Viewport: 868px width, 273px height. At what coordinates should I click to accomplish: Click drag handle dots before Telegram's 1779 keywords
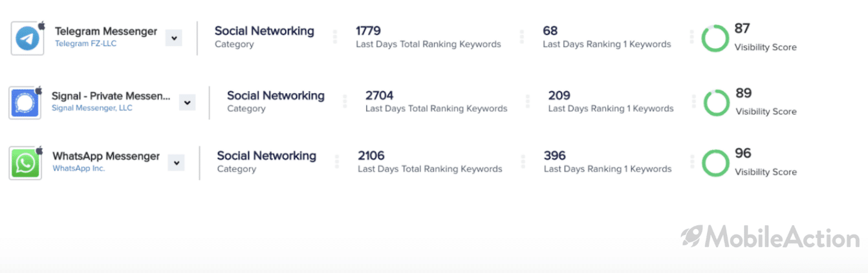(x=335, y=37)
